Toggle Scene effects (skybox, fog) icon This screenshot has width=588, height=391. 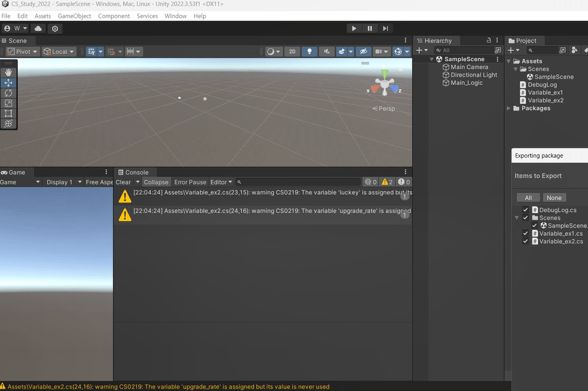click(x=341, y=52)
